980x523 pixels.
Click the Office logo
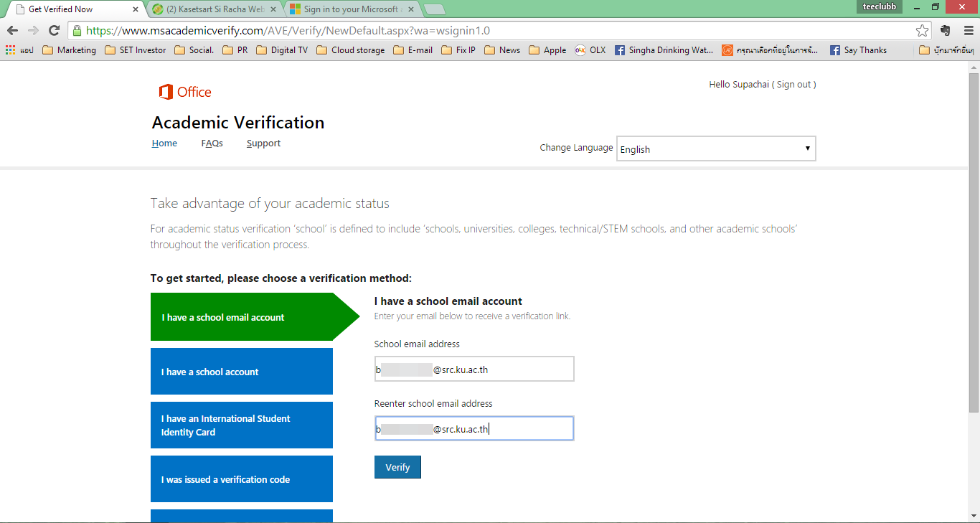tap(185, 92)
